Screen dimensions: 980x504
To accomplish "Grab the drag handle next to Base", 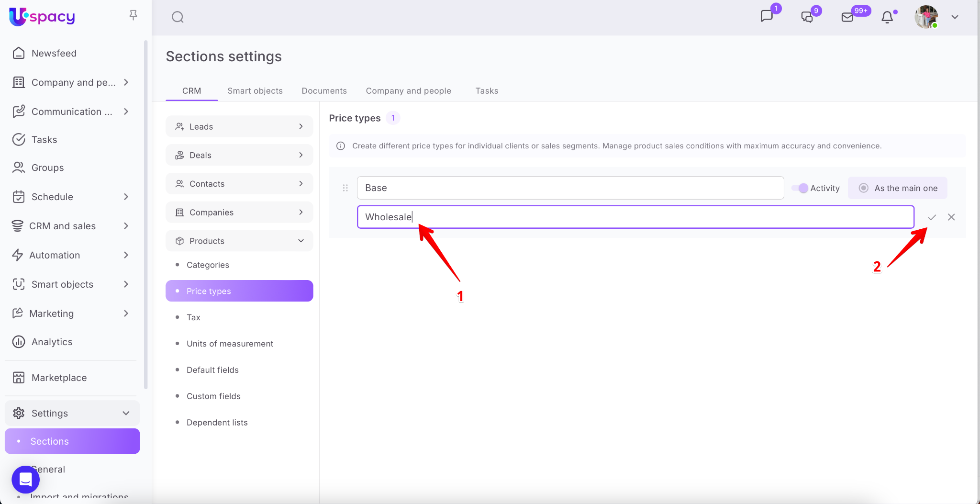I will [345, 188].
